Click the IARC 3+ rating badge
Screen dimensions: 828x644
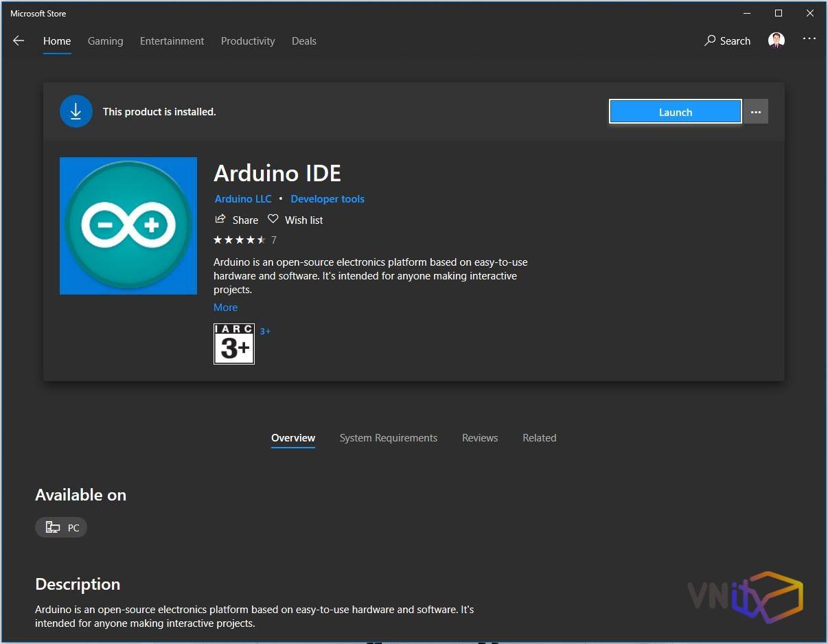(234, 344)
